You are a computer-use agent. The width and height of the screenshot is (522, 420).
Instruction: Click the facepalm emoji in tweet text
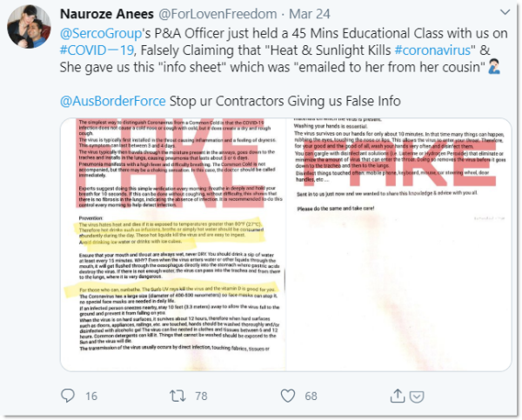click(x=494, y=67)
